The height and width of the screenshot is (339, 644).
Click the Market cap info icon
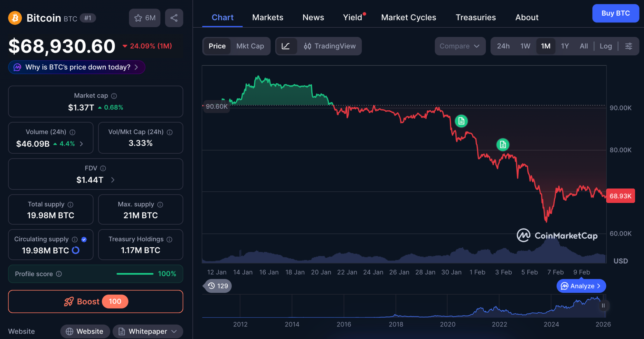pos(113,96)
